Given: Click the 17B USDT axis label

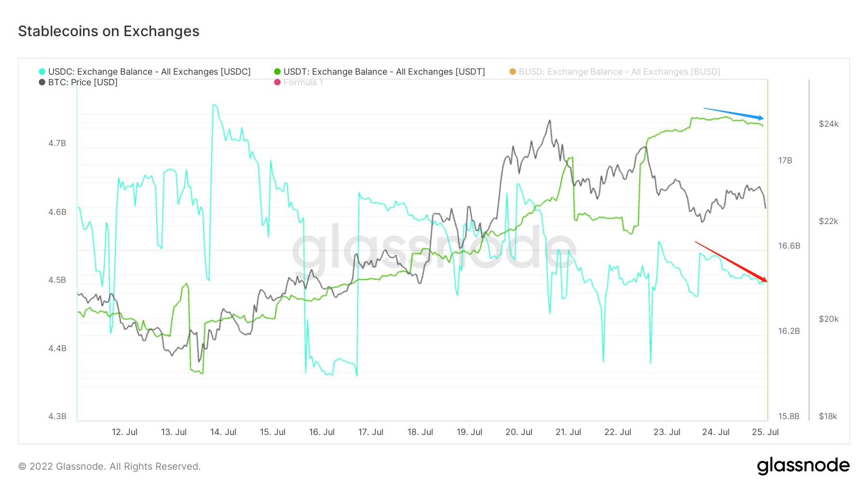Looking at the screenshot, I should [785, 160].
